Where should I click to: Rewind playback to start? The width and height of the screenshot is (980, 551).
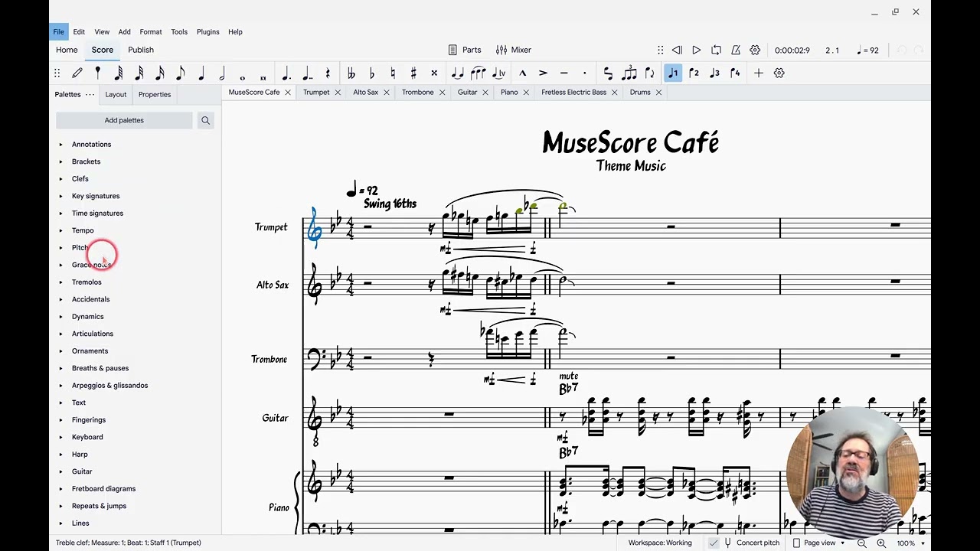click(677, 50)
